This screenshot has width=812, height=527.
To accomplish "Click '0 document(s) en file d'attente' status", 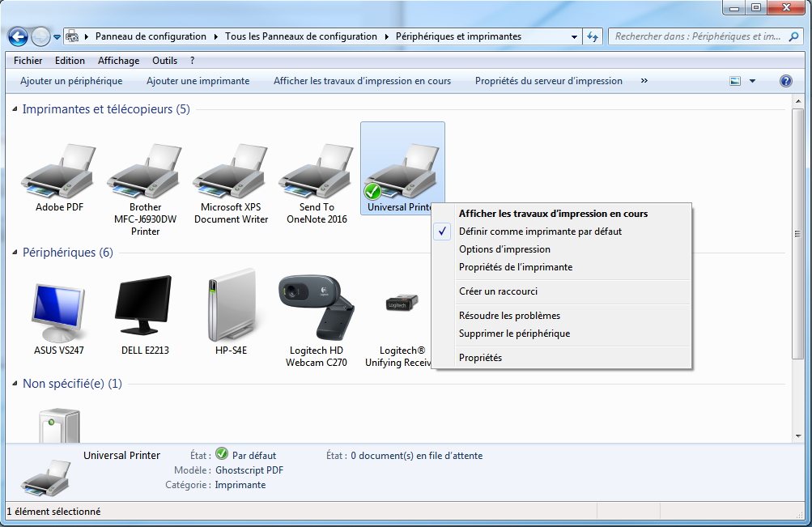I will (416, 456).
